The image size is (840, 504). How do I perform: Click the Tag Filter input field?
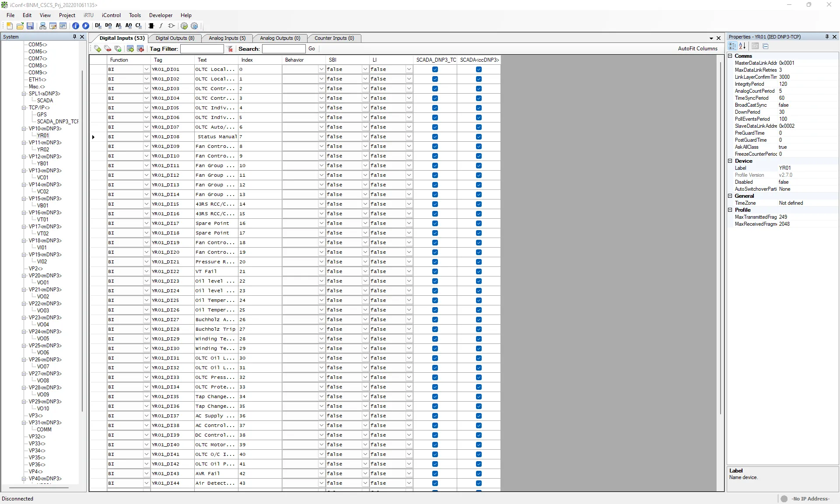tap(202, 49)
